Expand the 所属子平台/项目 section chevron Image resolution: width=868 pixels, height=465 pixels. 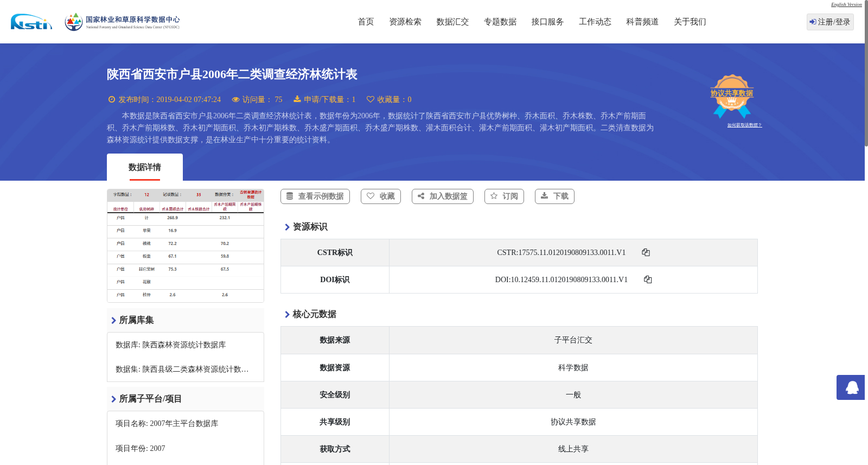click(x=113, y=399)
